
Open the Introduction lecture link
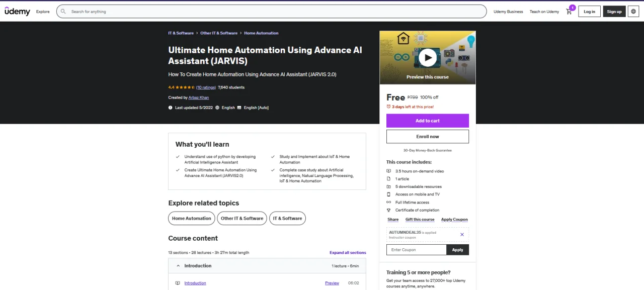click(x=195, y=283)
